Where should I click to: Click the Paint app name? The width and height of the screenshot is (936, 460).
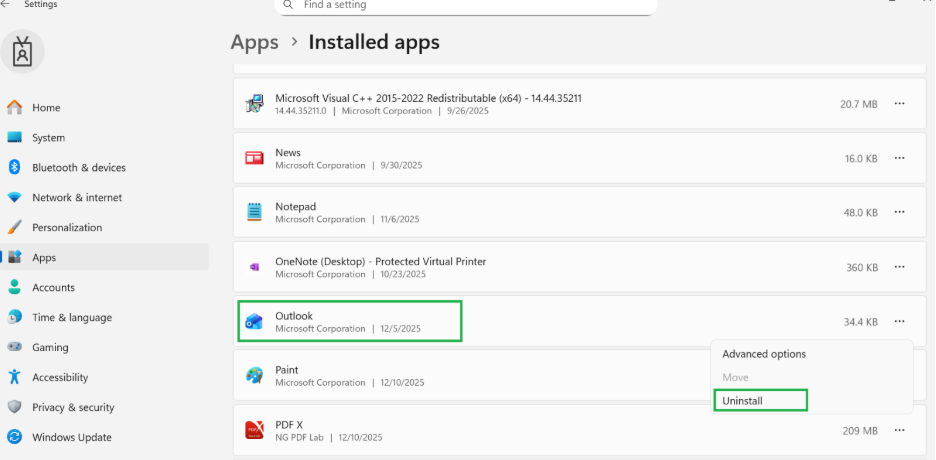point(287,370)
